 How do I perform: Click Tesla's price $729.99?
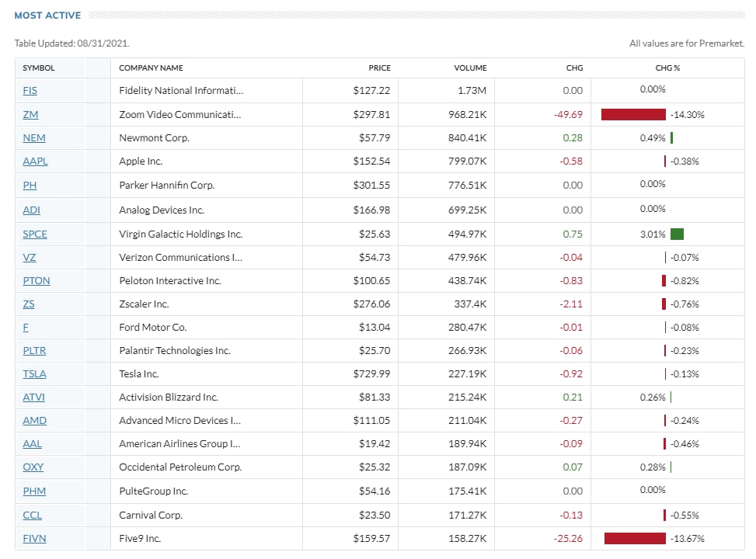point(371,374)
